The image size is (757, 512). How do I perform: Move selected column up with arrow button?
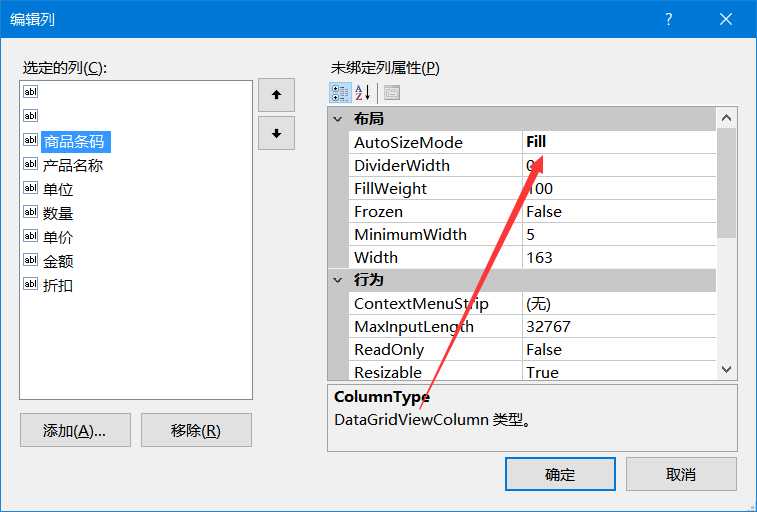276,95
